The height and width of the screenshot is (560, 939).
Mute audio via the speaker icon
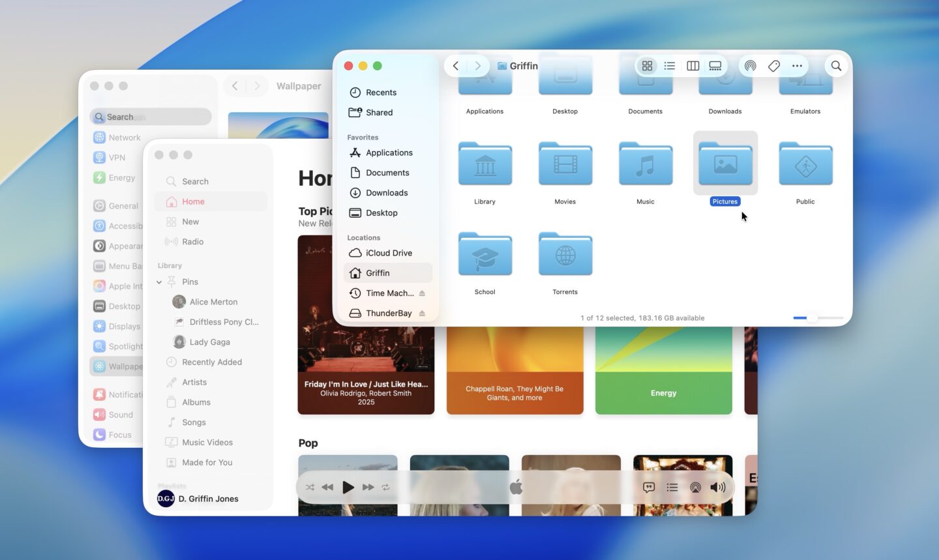coord(717,487)
